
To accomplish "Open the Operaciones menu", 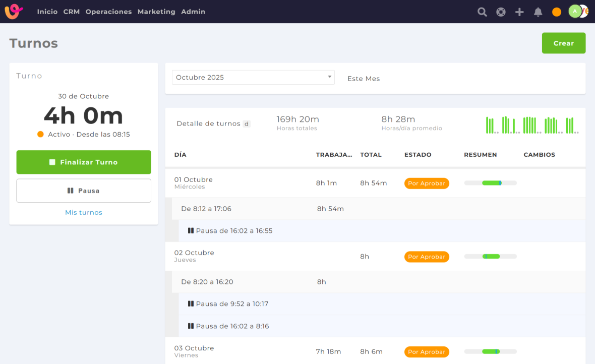I will [x=108, y=12].
